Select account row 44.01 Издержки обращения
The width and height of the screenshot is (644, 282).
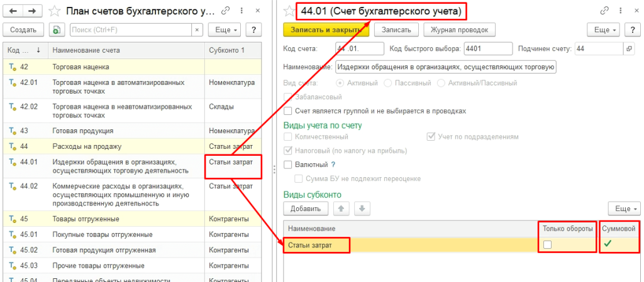132,166
